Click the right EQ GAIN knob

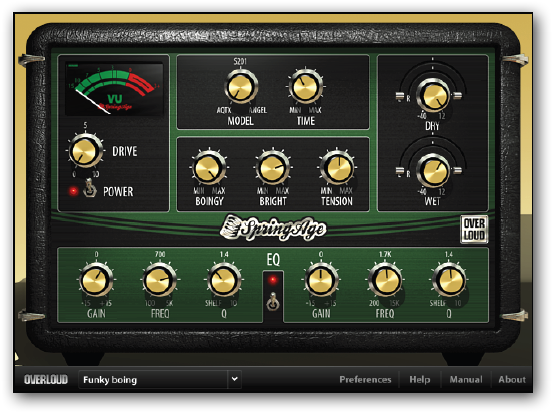tap(321, 280)
